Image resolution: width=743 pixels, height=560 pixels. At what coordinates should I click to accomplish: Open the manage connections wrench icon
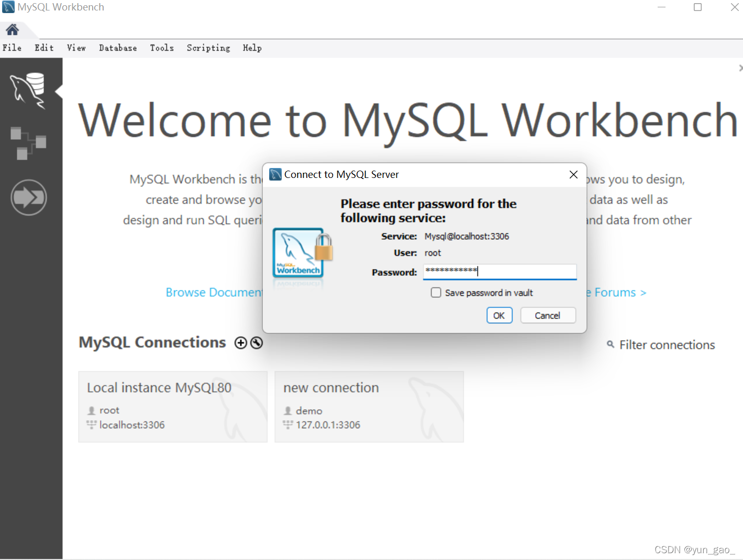coord(257,343)
